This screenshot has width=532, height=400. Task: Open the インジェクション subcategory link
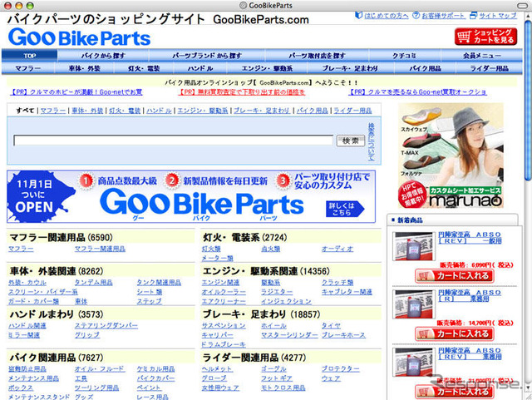286,301
